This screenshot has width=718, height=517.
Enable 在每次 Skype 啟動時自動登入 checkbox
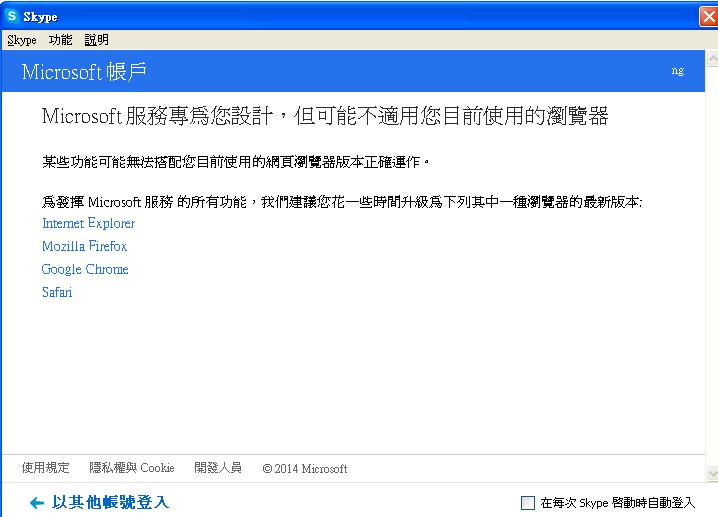click(528, 503)
